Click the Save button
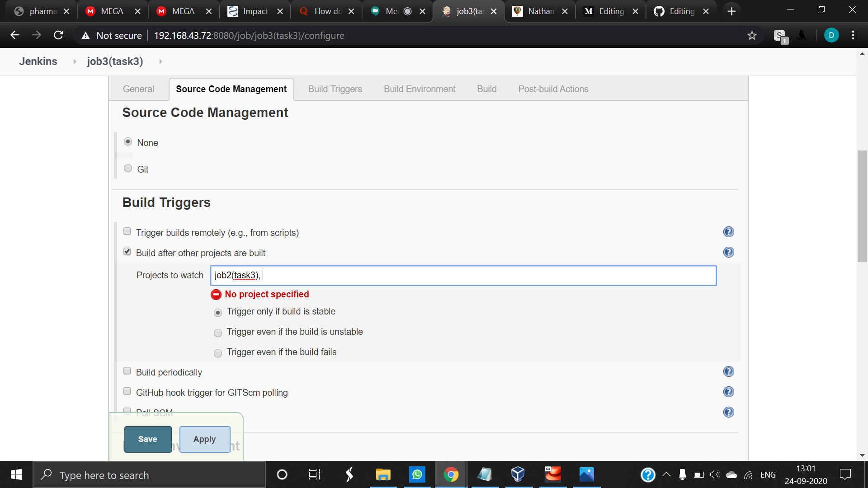Image resolution: width=868 pixels, height=488 pixels. point(148,439)
